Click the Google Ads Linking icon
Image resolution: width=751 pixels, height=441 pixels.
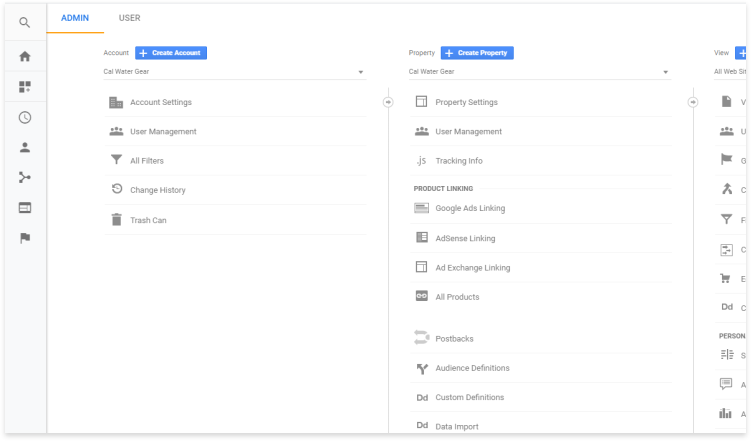[421, 208]
